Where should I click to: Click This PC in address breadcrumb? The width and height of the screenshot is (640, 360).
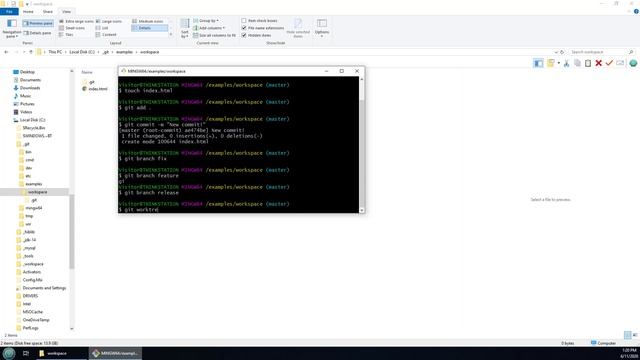click(x=55, y=52)
